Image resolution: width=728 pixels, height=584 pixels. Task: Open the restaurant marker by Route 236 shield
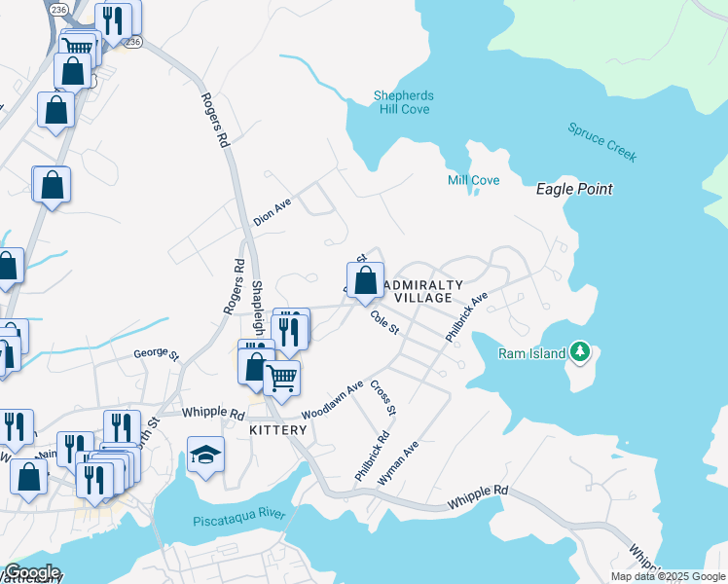click(113, 24)
